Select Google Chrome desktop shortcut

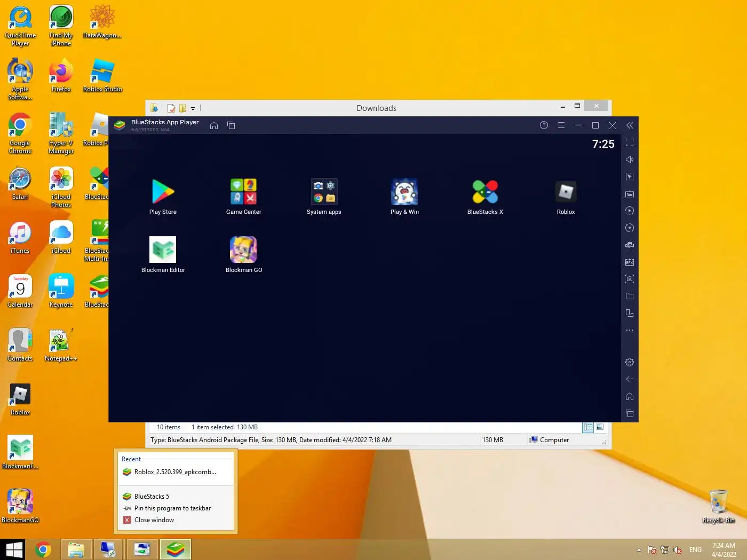point(20,134)
